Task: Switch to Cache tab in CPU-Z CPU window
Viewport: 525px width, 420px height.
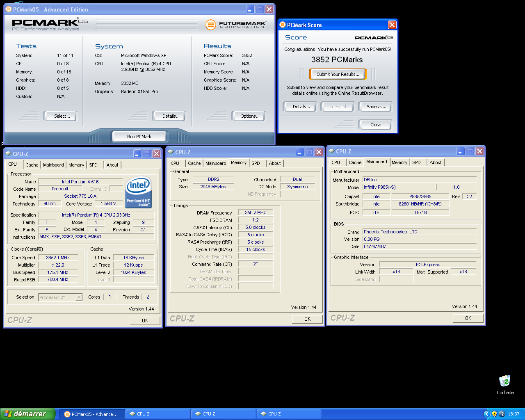Action: [32, 165]
